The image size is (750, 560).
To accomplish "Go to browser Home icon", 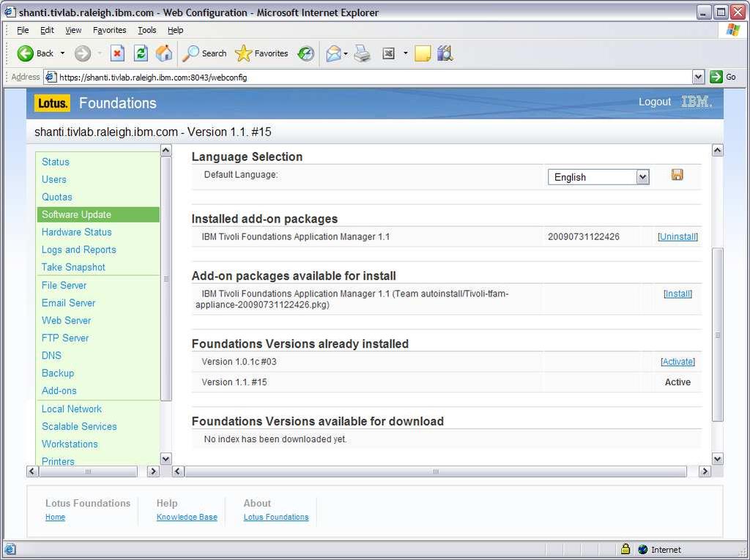I will [x=164, y=53].
